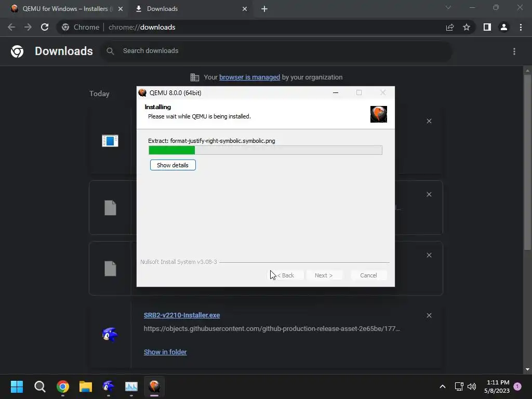Open the notification badge icon
Screen dimensions: 532x399
point(517,386)
